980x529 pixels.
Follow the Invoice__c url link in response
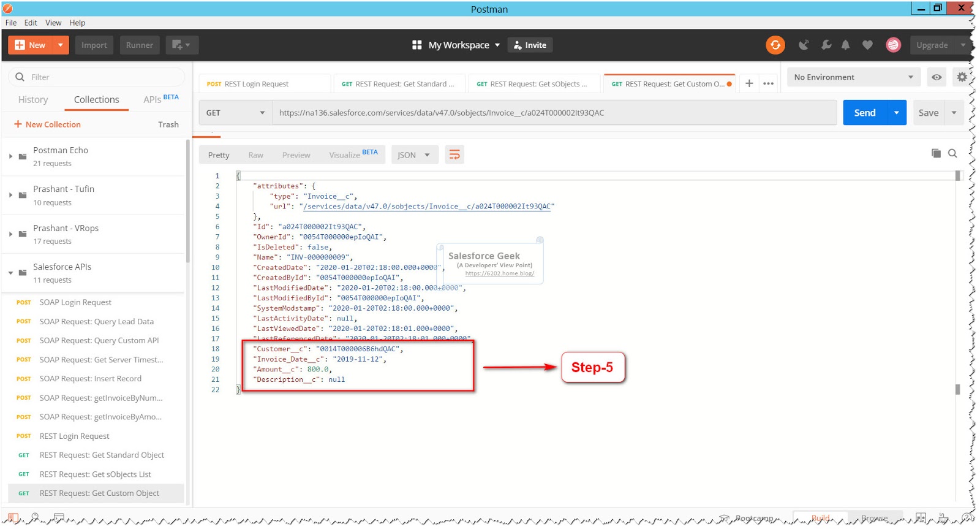pyautogui.click(x=427, y=207)
